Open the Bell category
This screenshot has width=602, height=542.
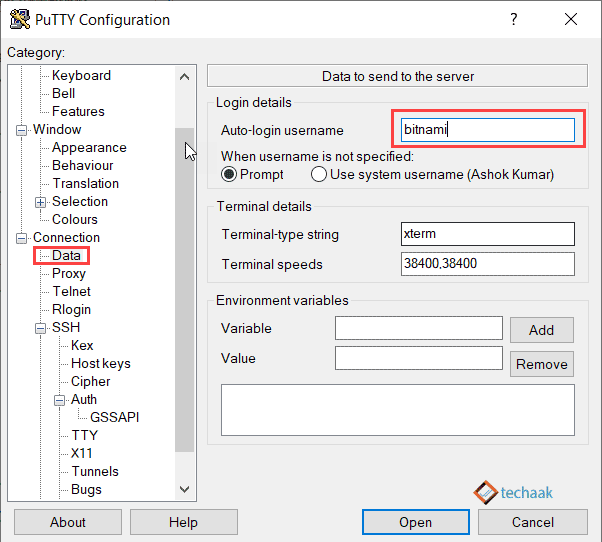[63, 93]
